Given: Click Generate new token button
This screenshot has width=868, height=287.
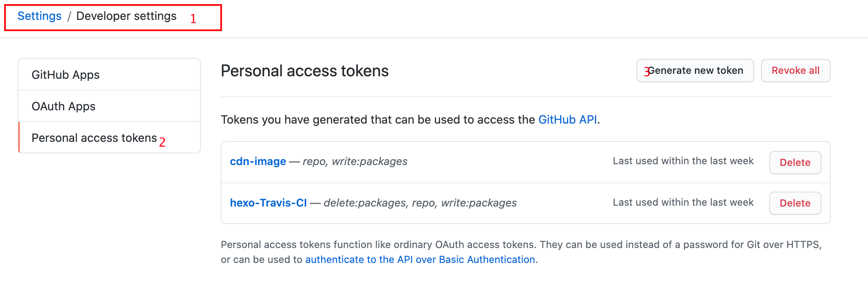Looking at the screenshot, I should coord(695,71).
